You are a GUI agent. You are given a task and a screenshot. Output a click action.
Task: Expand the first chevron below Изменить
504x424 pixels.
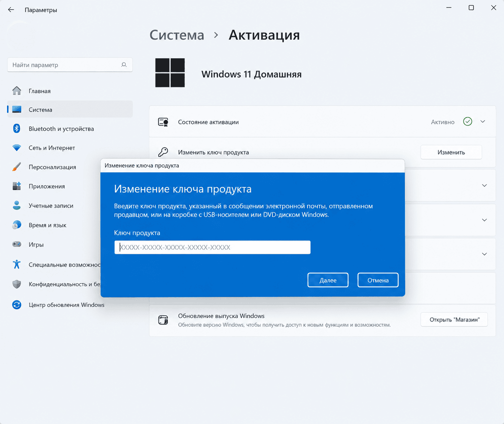pos(484,185)
